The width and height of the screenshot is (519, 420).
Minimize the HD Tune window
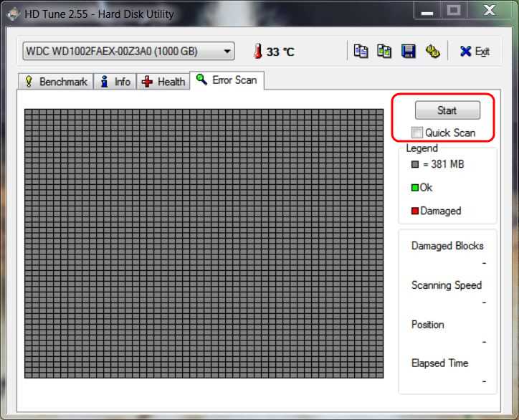coord(427,11)
